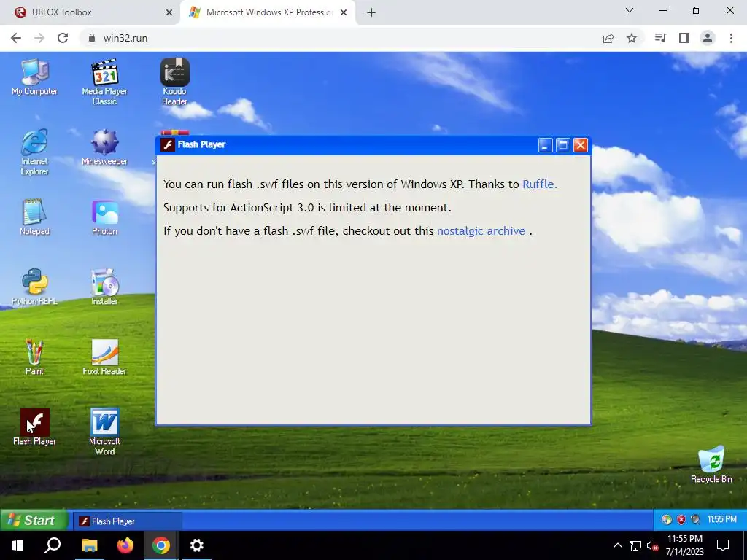Toggle the Chrome side panel

(x=684, y=38)
